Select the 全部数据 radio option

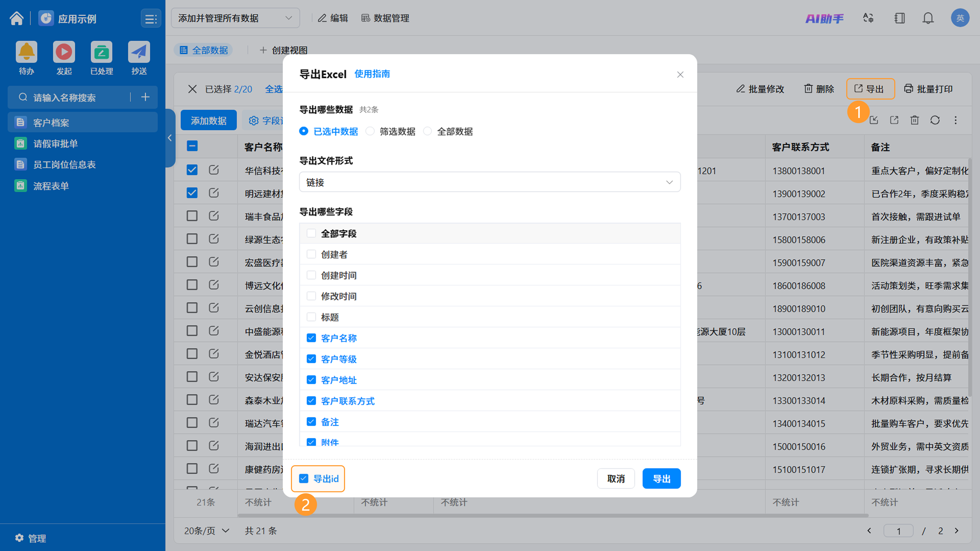point(428,131)
